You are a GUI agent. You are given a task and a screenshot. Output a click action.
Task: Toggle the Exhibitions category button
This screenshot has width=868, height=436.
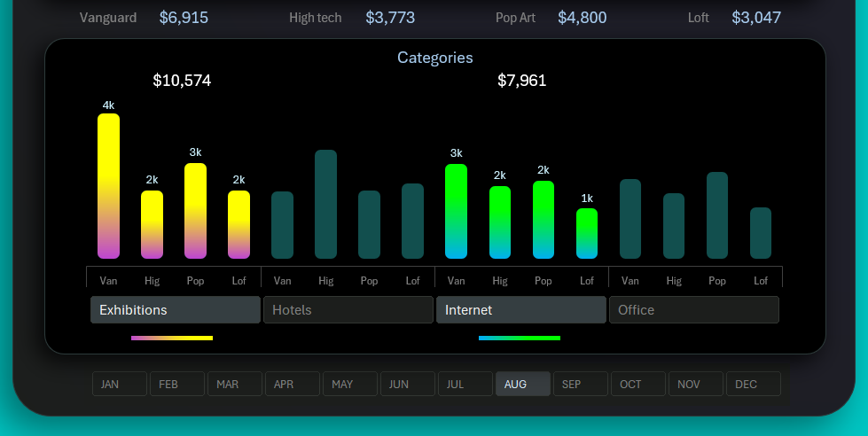click(x=175, y=310)
